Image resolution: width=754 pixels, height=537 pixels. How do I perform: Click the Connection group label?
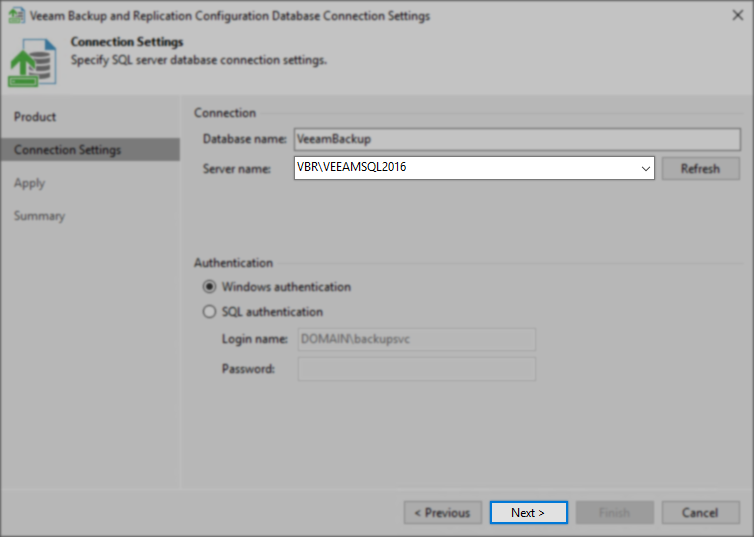[x=225, y=113]
